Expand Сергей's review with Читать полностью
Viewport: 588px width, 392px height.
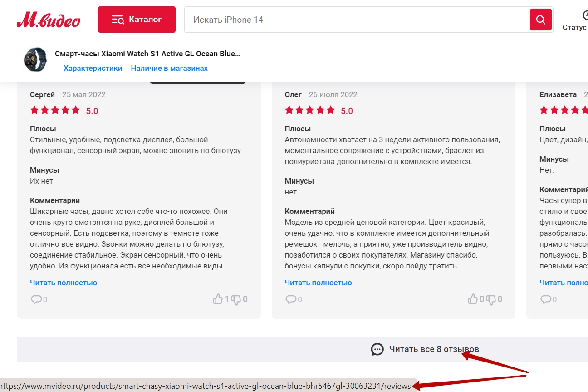64,283
